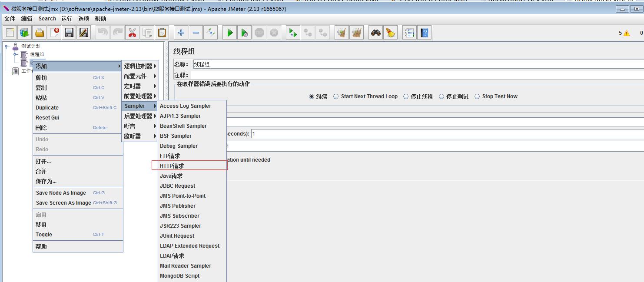Open the 文件 menu
Screen dimensions: 644x282
click(10, 19)
